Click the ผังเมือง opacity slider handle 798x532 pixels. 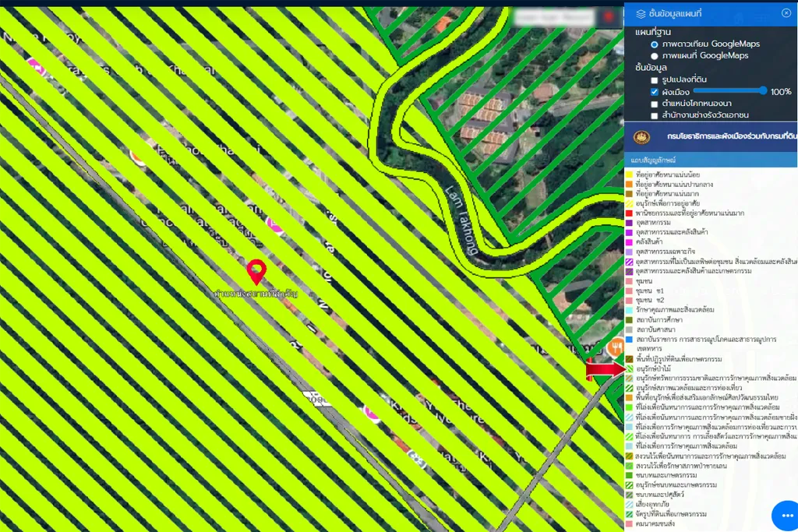coord(763,91)
